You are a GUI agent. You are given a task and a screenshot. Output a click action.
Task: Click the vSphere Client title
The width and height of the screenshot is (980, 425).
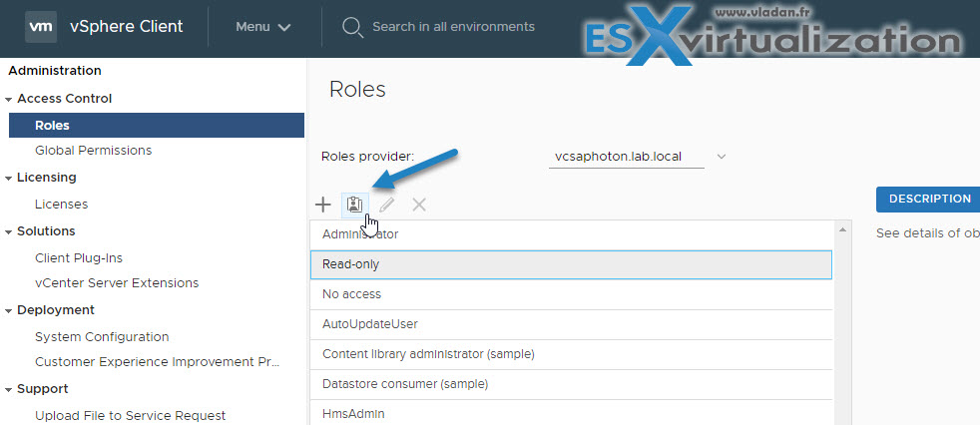pyautogui.click(x=127, y=27)
